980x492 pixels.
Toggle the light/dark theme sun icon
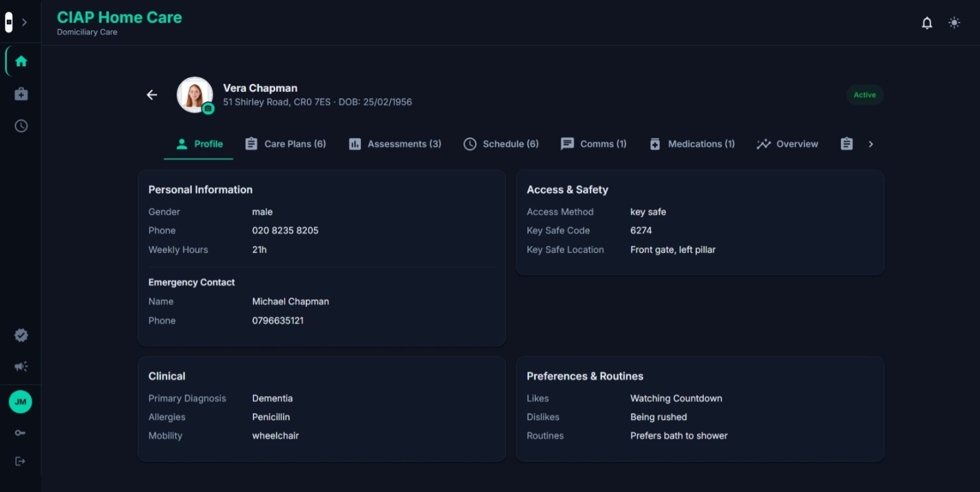click(x=954, y=23)
